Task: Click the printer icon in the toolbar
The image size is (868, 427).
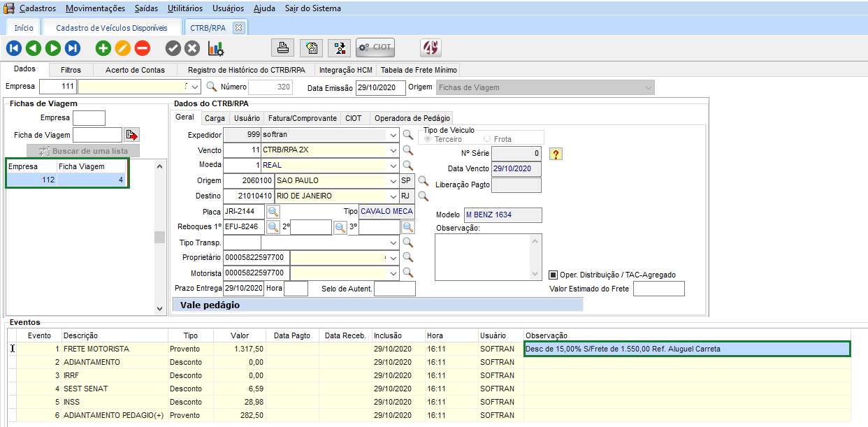Action: click(283, 48)
